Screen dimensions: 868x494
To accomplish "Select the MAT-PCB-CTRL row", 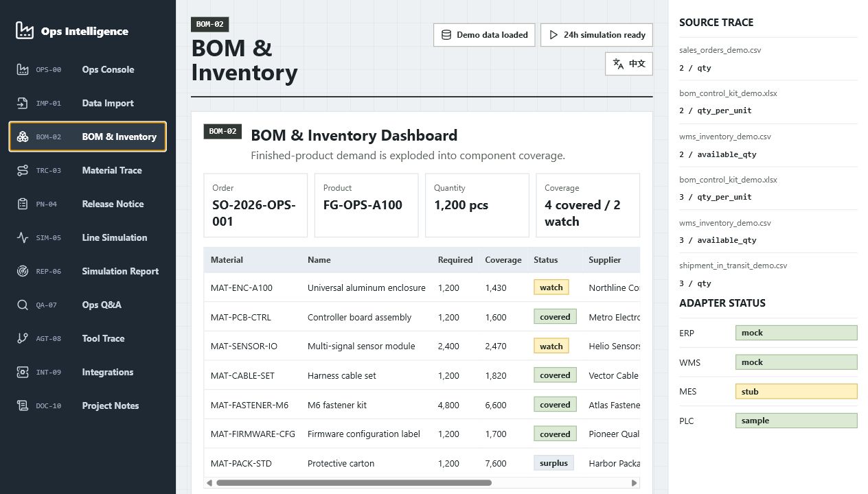I will [x=422, y=317].
